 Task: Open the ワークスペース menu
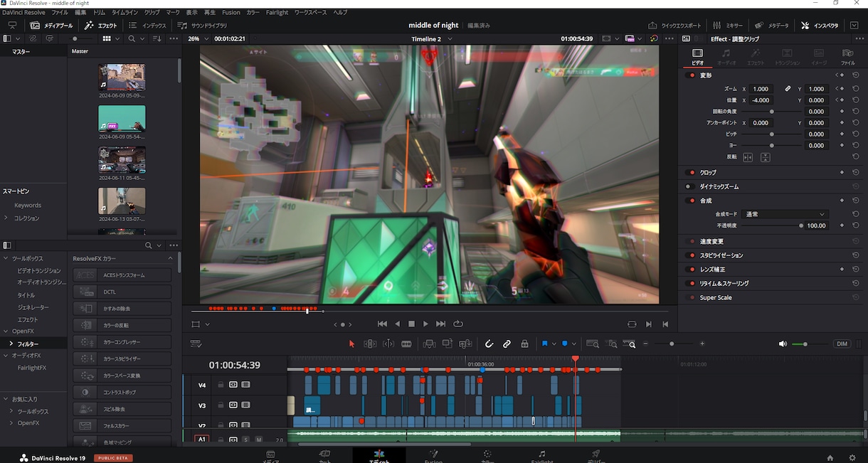(x=311, y=12)
